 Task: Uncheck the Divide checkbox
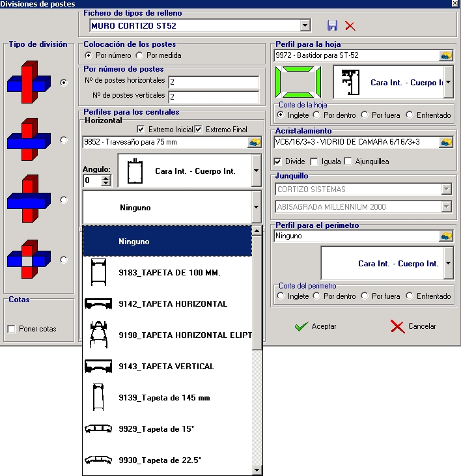(x=277, y=161)
